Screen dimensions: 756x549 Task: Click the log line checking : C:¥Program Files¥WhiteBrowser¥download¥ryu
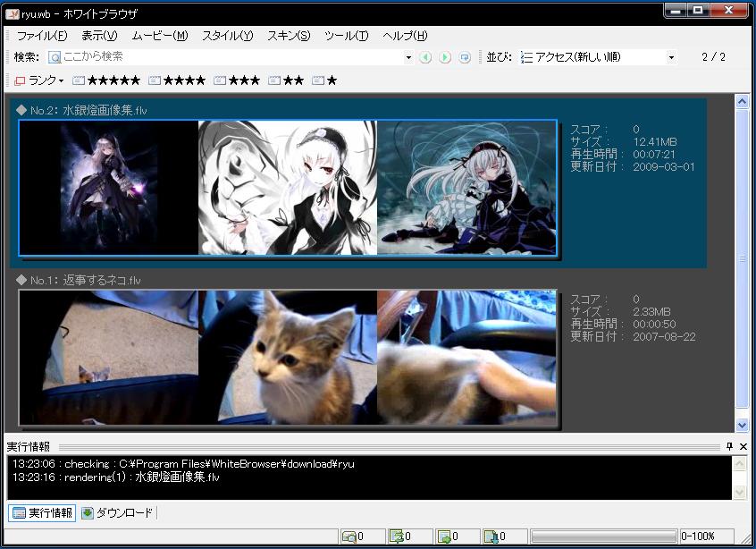point(183,464)
